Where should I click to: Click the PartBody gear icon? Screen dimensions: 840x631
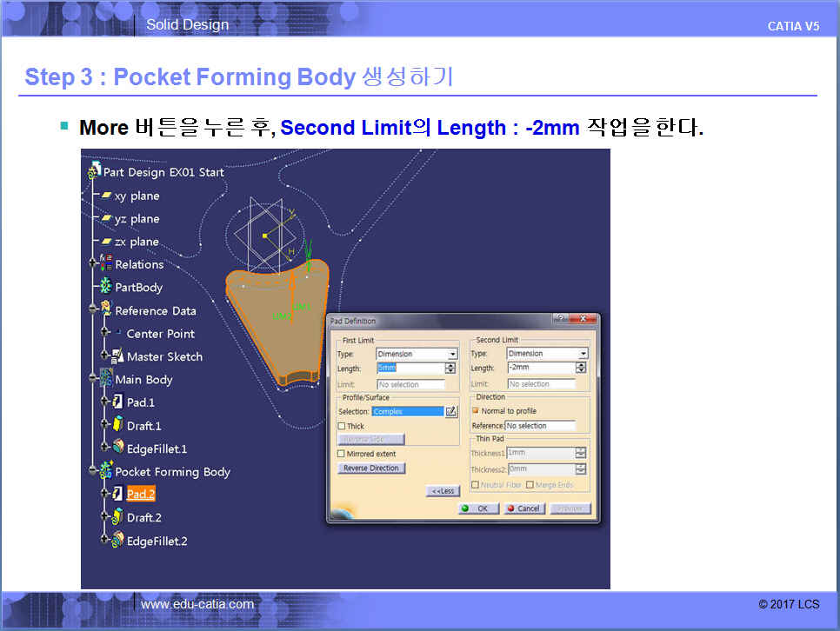point(105,287)
